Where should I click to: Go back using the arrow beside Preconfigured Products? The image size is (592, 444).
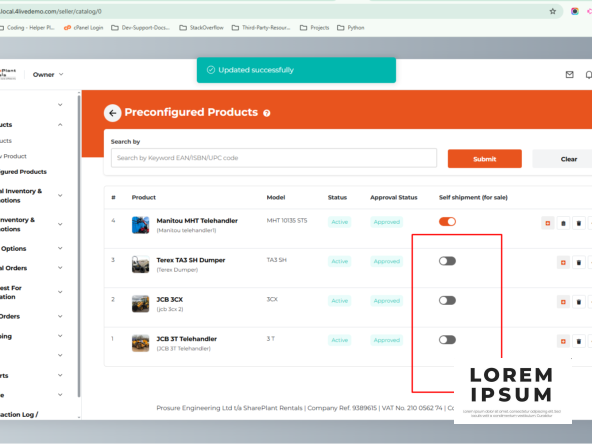tap(113, 113)
